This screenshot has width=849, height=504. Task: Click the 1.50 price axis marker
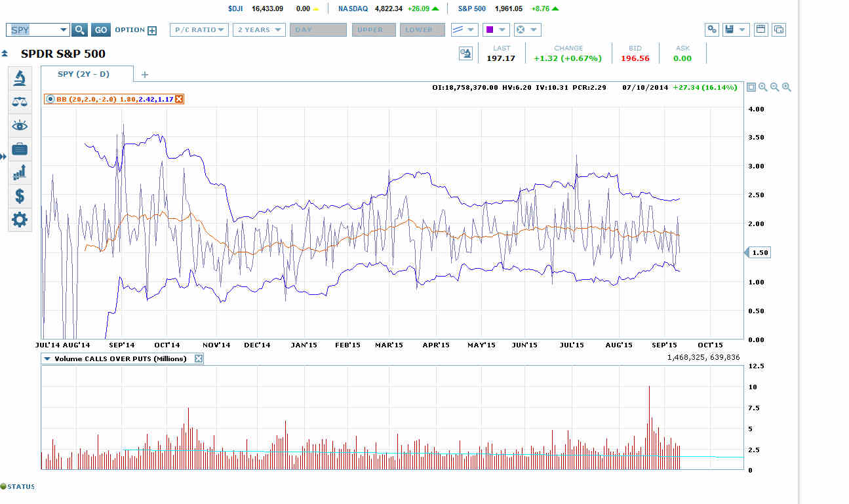tap(757, 252)
